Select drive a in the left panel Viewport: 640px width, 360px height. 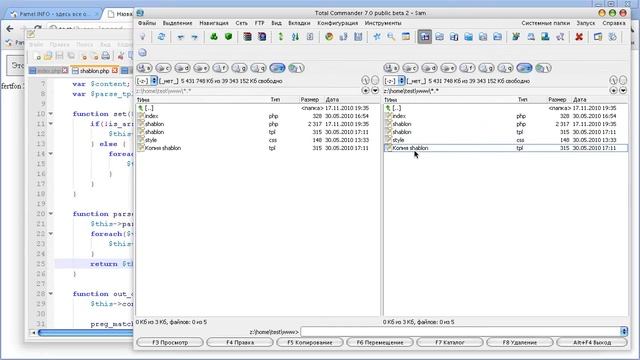(x=144, y=68)
